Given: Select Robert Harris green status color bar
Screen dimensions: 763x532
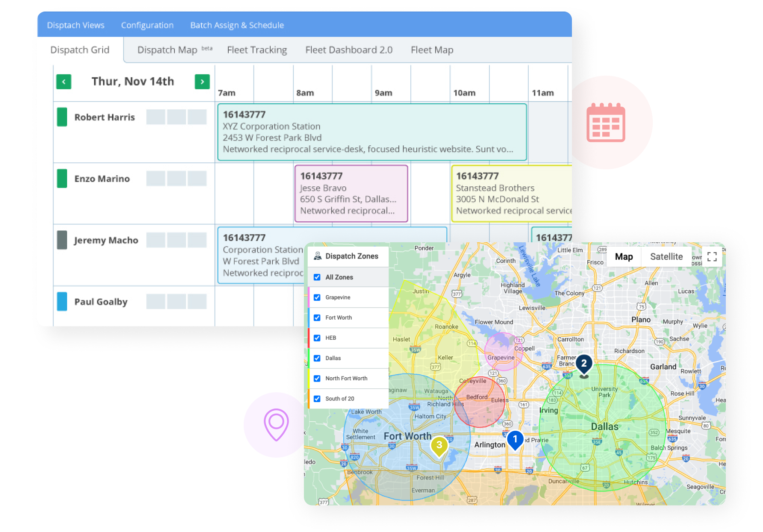Looking at the screenshot, I should pyautogui.click(x=62, y=117).
